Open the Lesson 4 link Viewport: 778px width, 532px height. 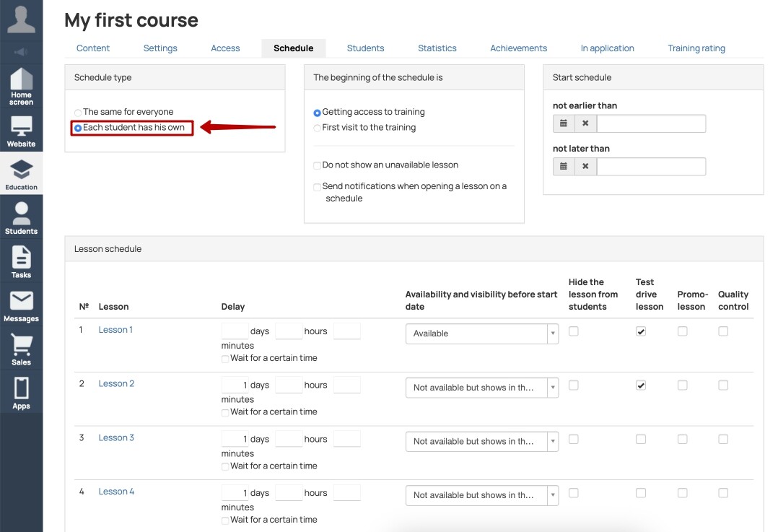click(116, 492)
